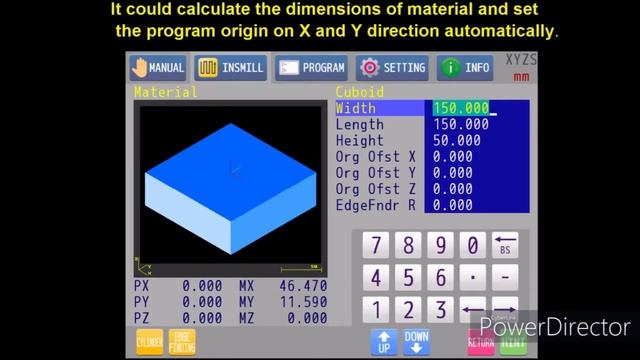Tap keypad digit 0
Screen dimensions: 640x360
pos(473,245)
